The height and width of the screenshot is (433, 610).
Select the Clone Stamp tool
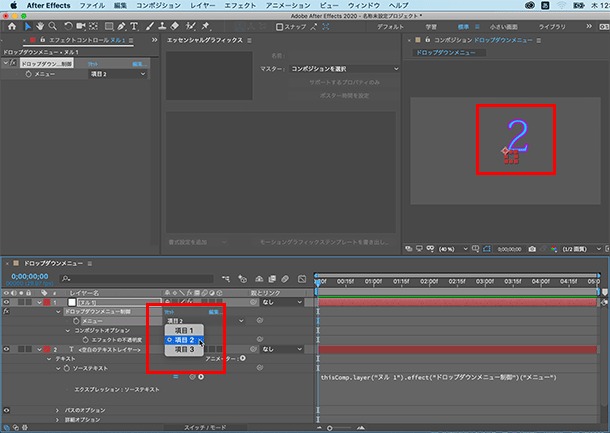click(162, 26)
